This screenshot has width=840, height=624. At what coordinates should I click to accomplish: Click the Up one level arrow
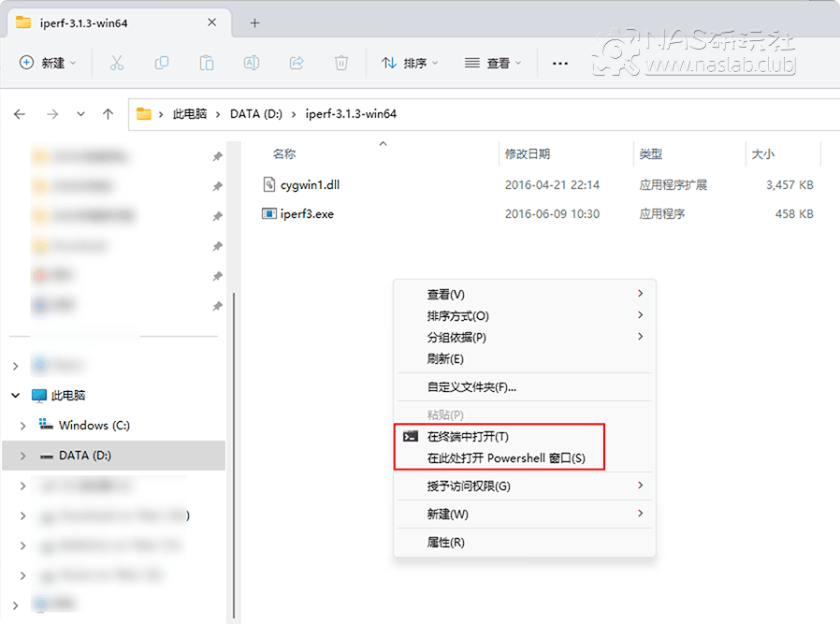click(x=108, y=113)
